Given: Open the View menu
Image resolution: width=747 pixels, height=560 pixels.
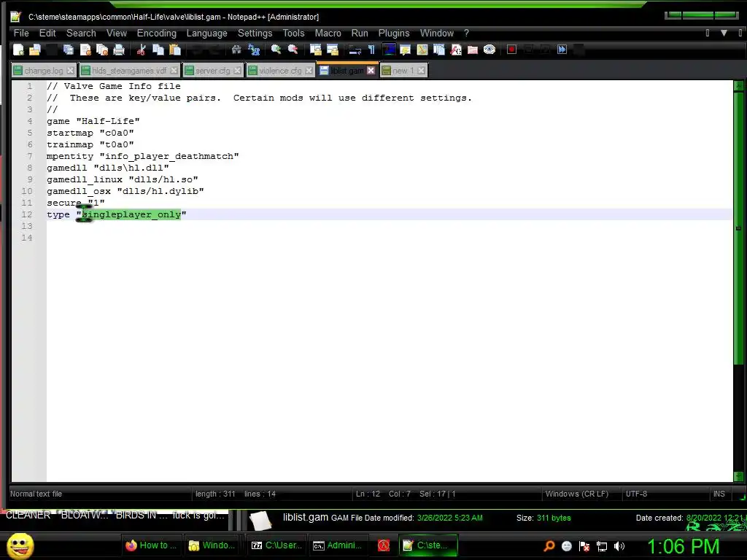Looking at the screenshot, I should [x=117, y=33].
